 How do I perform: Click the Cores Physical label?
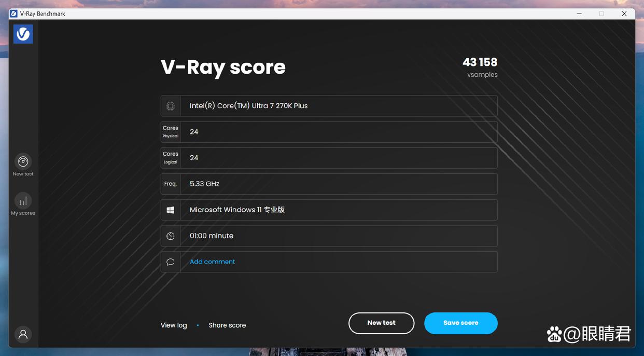click(x=171, y=132)
